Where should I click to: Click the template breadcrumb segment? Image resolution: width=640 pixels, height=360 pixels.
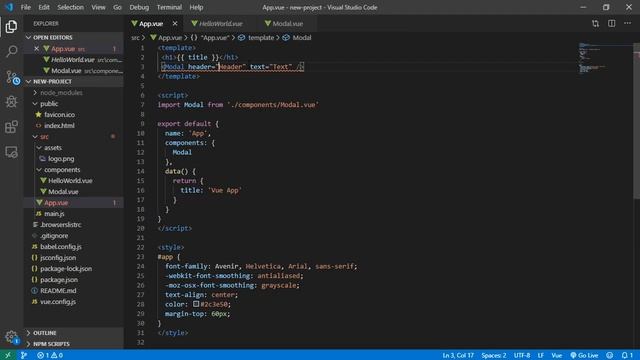256,38
